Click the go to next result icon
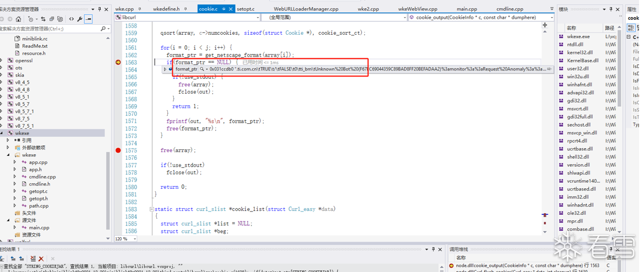 coord(21,258)
